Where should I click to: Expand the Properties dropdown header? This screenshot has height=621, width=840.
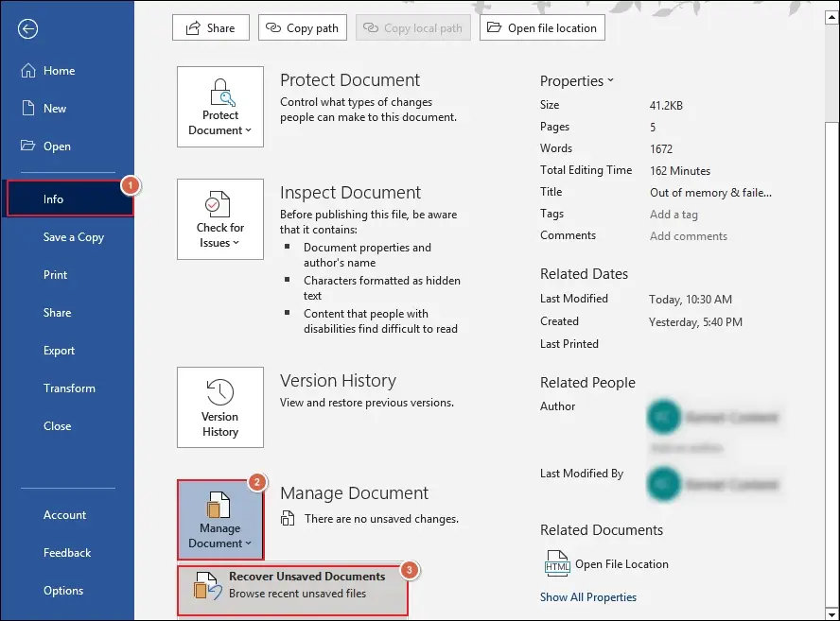576,81
